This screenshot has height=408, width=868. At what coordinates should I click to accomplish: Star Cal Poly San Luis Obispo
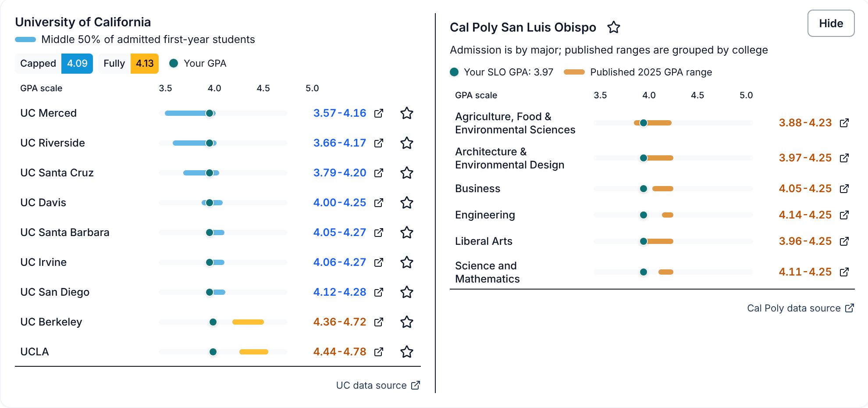(x=614, y=27)
